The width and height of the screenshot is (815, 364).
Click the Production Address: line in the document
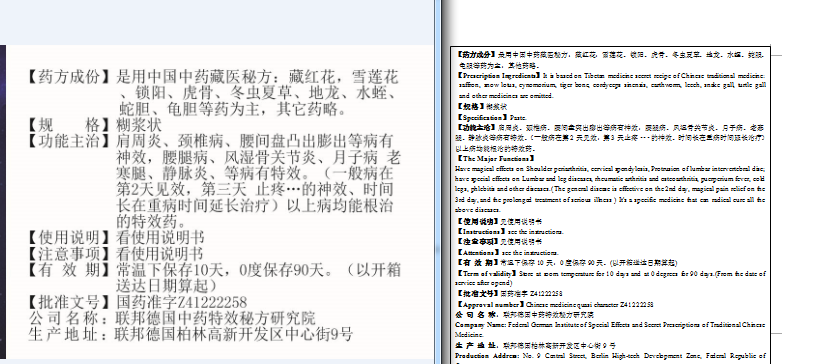point(610,356)
